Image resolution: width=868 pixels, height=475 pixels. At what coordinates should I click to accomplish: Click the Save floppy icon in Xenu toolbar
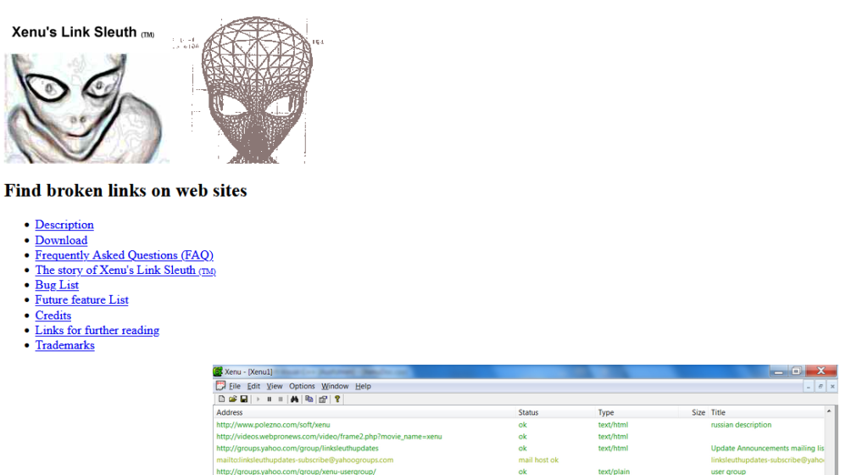[x=243, y=400]
